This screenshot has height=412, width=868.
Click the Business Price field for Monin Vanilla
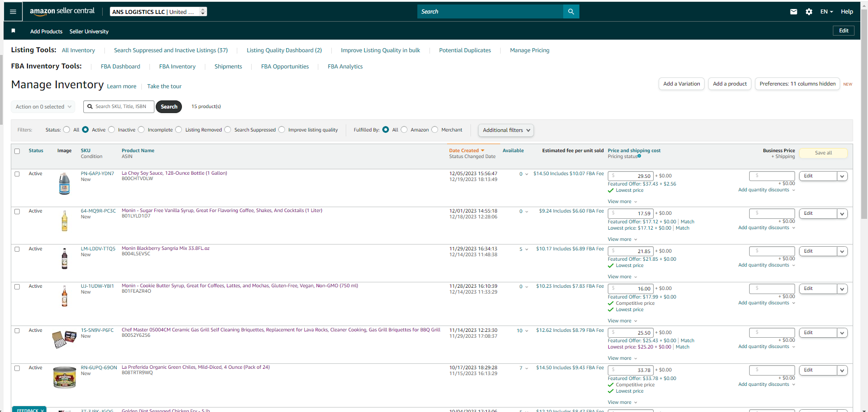772,213
